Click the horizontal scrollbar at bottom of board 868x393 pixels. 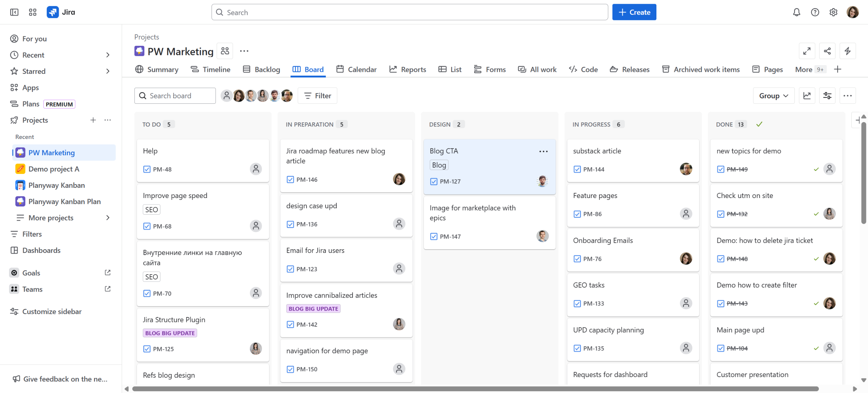coord(475,389)
